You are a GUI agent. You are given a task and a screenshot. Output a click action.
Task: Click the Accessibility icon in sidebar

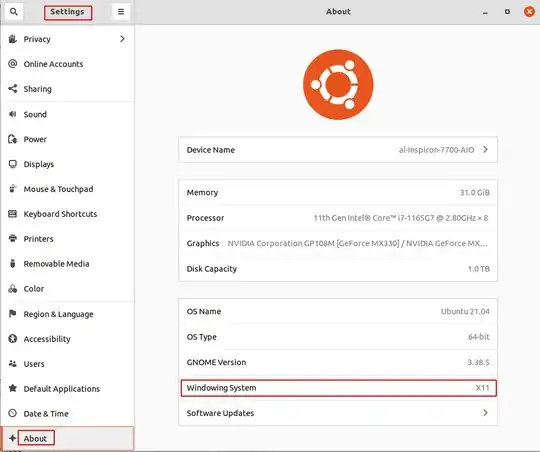point(13,339)
